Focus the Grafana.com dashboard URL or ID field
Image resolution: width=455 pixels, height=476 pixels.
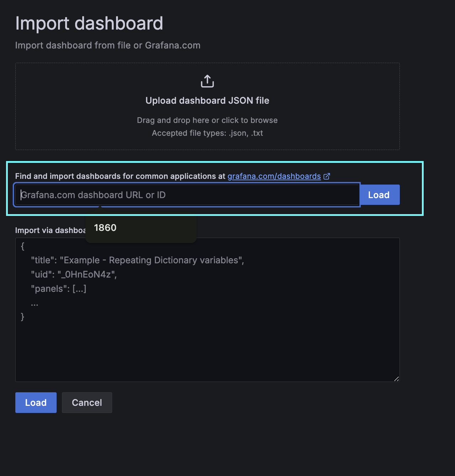pos(187,195)
